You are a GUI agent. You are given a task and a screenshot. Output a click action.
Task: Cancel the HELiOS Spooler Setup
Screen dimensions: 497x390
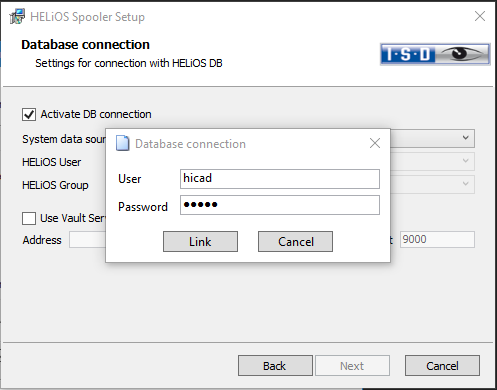pyautogui.click(x=443, y=366)
